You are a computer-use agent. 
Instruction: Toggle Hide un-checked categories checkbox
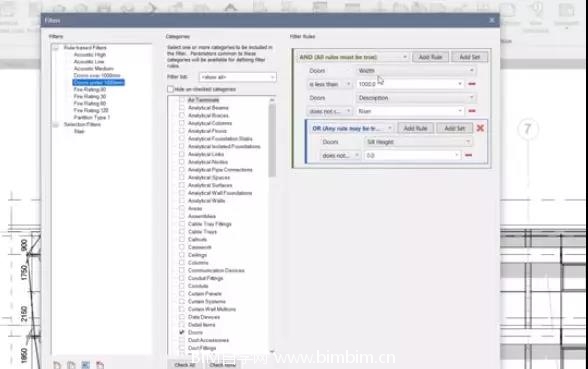(171, 89)
